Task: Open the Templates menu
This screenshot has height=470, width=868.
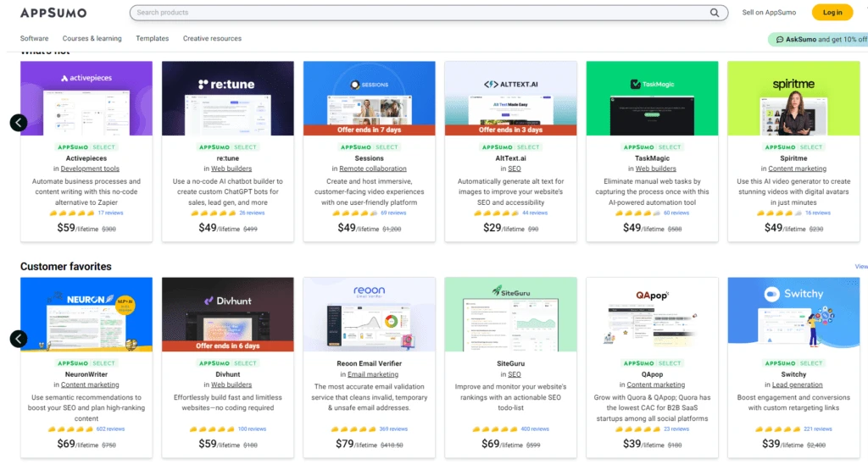Action: pos(153,38)
